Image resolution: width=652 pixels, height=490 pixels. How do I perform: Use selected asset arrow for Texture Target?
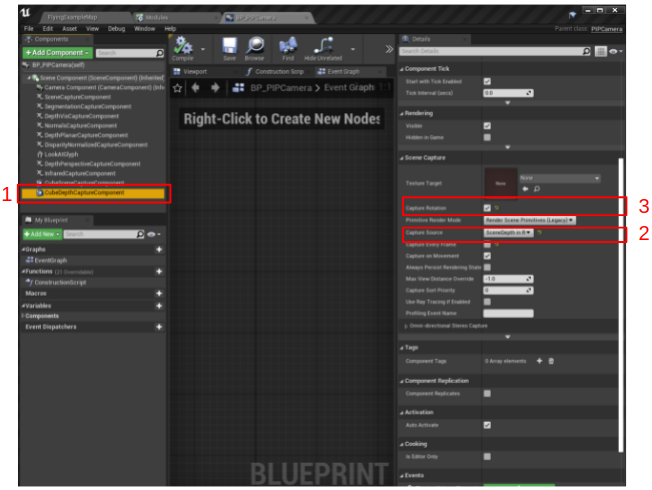tap(526, 189)
